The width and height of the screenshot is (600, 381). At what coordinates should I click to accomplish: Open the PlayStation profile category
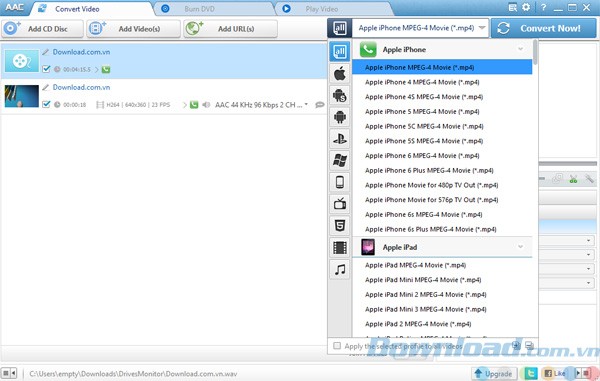339,139
